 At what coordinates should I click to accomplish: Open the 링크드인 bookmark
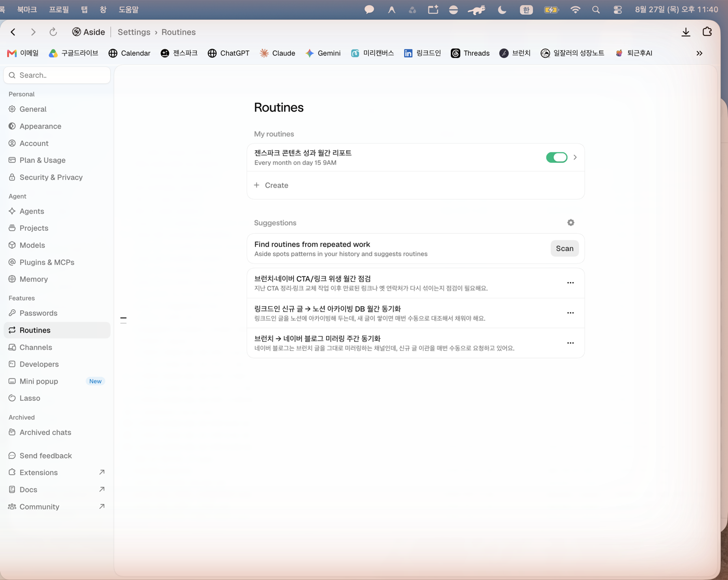point(422,53)
